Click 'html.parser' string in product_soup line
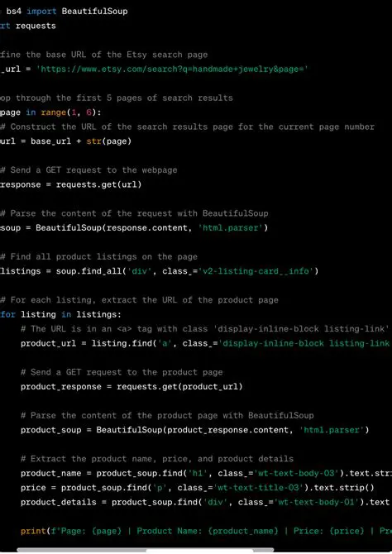 (x=332, y=430)
